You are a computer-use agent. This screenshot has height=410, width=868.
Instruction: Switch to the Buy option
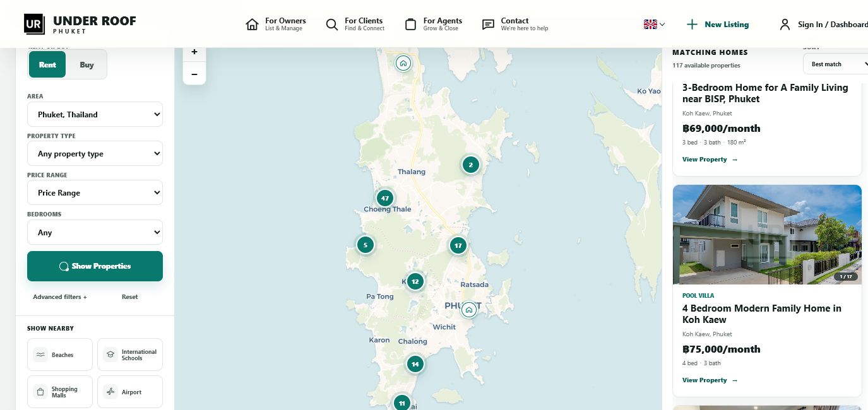[87, 64]
